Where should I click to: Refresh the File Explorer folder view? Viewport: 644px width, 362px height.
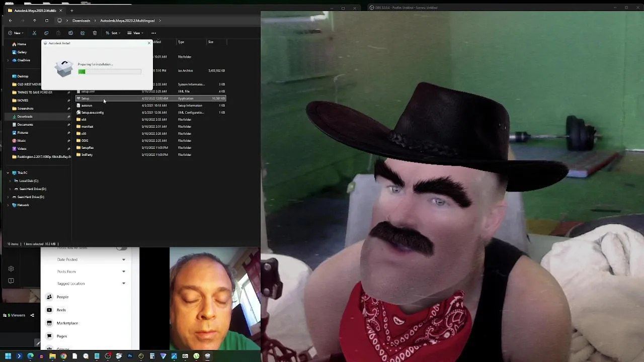[x=46, y=21]
